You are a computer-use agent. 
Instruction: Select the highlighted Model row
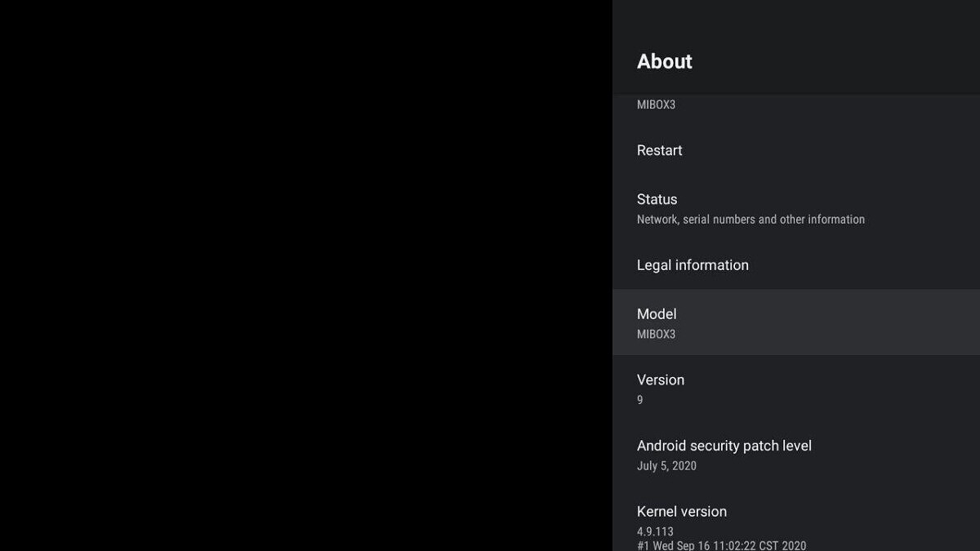(795, 322)
